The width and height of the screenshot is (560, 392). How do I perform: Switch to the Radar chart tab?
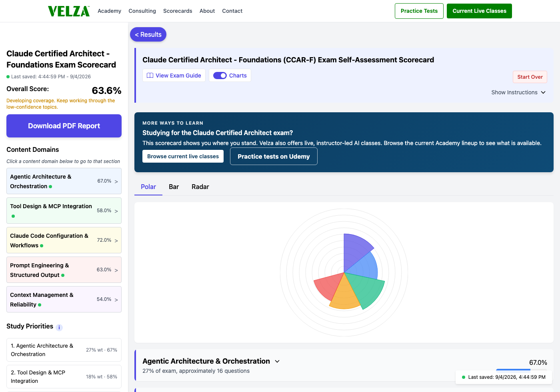[x=200, y=187]
